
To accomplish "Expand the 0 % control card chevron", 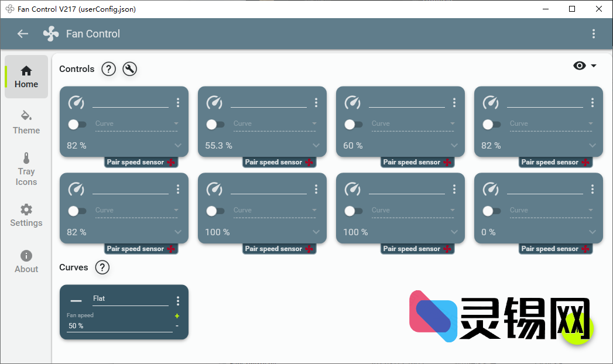I will point(592,232).
